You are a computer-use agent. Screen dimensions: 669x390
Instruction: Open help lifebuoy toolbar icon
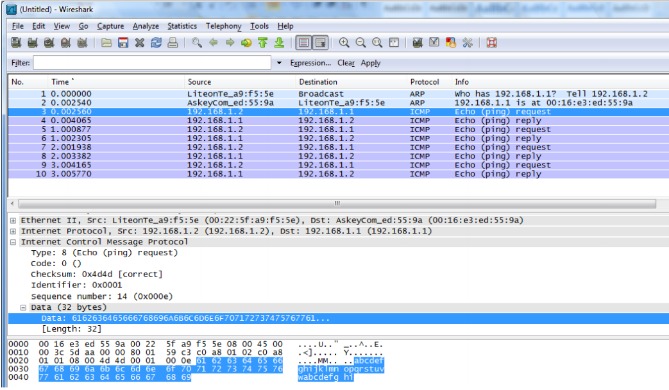tap(492, 43)
